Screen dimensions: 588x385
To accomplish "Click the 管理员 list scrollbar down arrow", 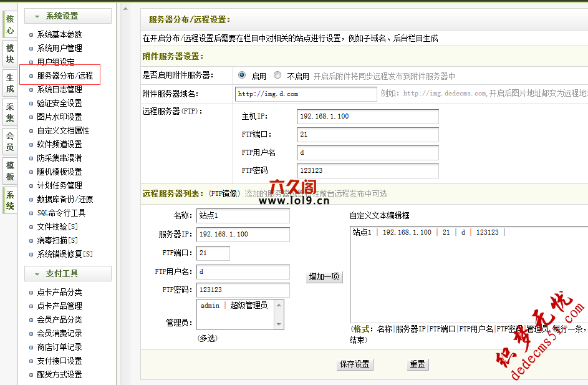I will pyautogui.click(x=279, y=324).
